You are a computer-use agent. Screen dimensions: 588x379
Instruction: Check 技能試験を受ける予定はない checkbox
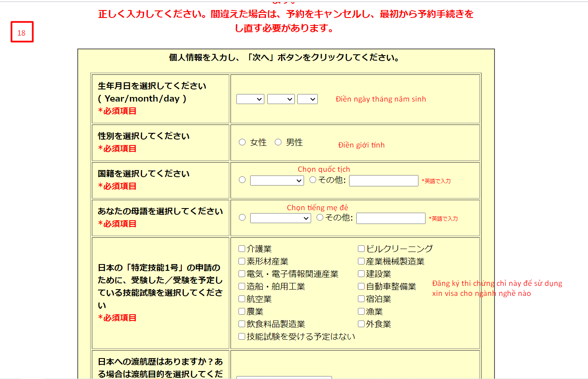(x=242, y=336)
